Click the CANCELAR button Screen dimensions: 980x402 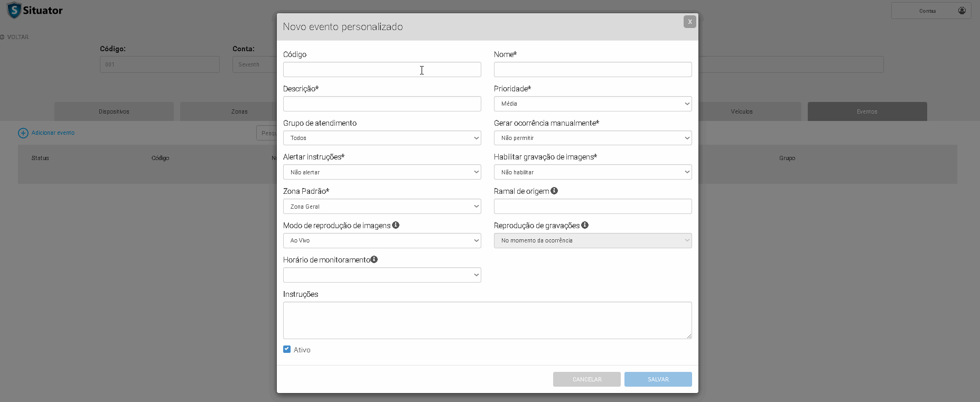586,379
